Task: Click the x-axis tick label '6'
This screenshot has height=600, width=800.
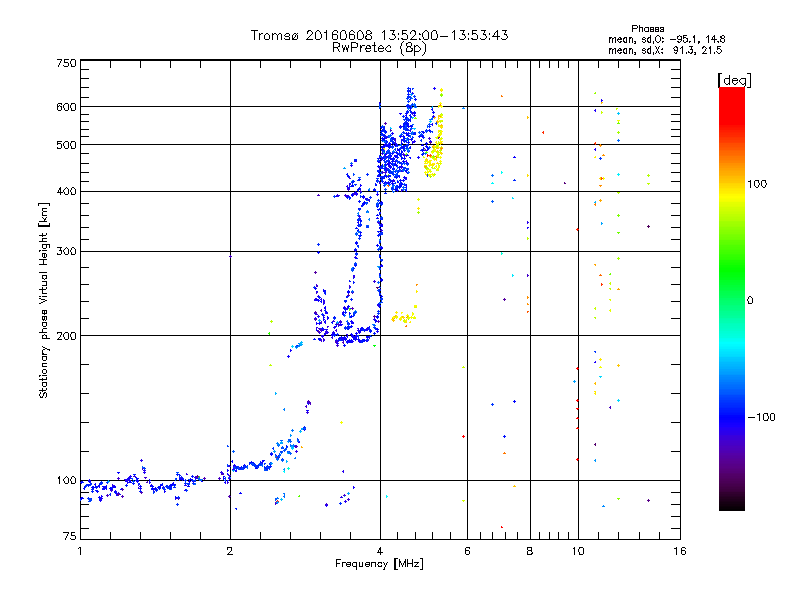Action: click(x=467, y=551)
